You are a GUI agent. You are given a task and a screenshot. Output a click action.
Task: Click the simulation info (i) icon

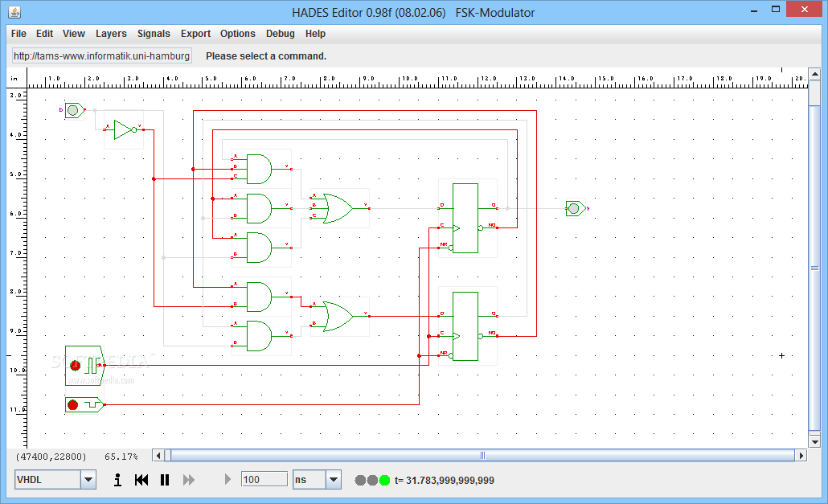(x=117, y=480)
